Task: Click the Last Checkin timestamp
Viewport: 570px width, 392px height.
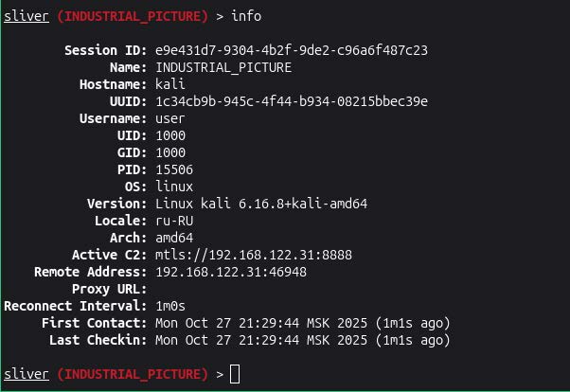Action: pyautogui.click(x=302, y=340)
